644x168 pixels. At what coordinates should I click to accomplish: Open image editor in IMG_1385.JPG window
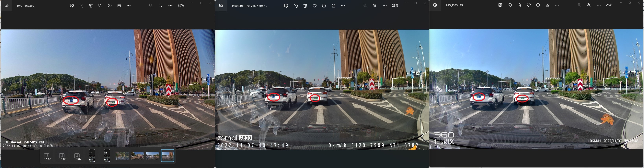click(500, 5)
